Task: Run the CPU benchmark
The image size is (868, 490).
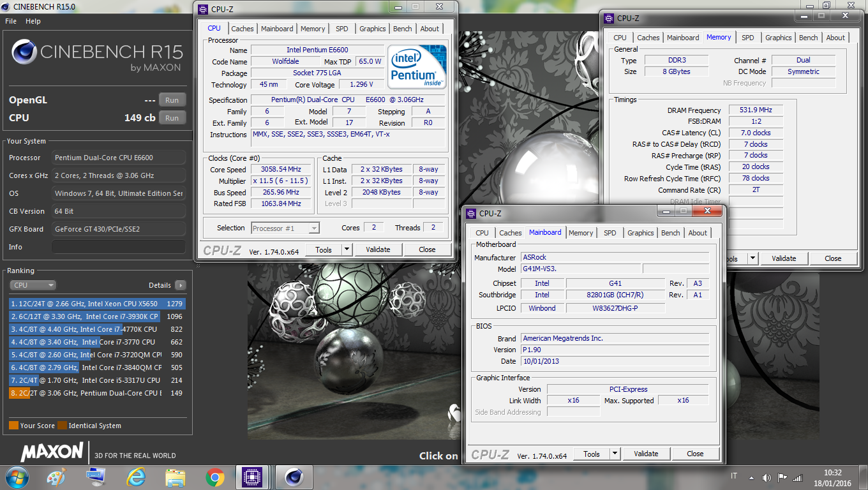Action: (172, 117)
